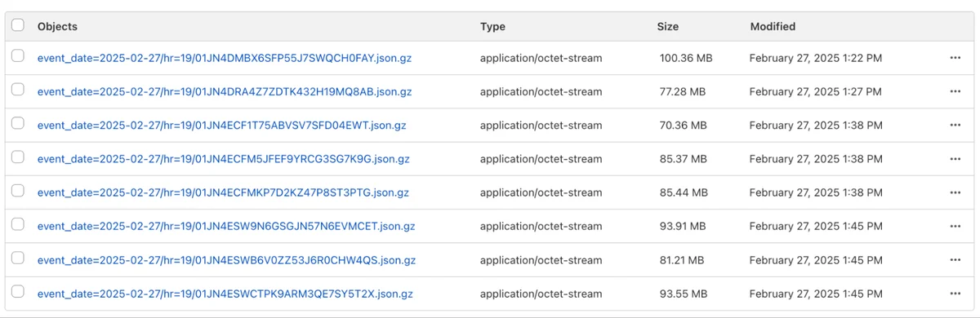
Task: Click the 93.91 MB size value
Action: tap(683, 227)
